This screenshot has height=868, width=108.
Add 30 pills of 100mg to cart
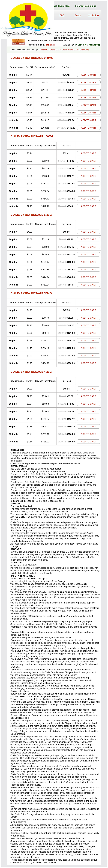click(x=88, y=168)
